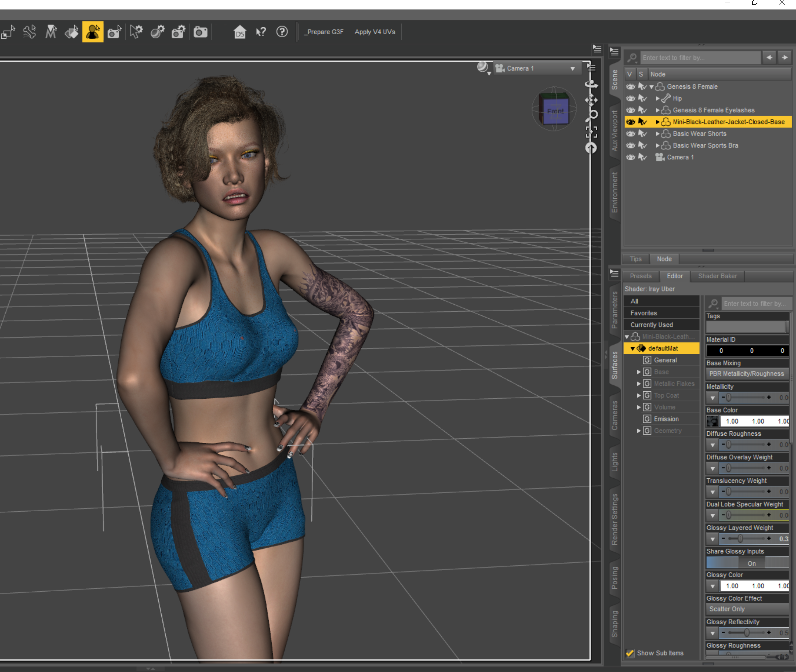Click the frame selection icon in viewport

tap(591, 132)
